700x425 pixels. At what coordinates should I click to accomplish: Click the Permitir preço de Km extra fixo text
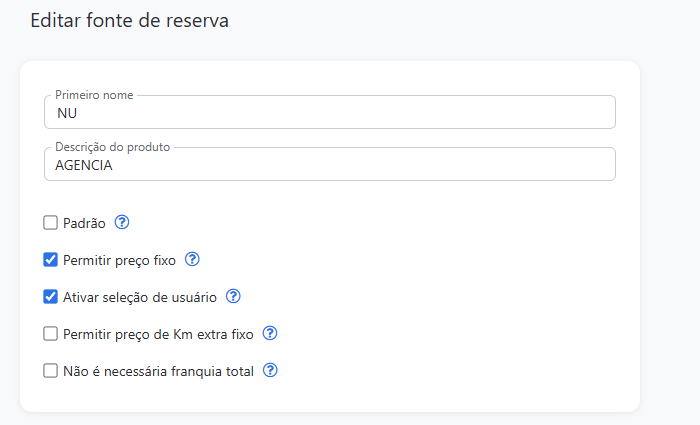[157, 334]
